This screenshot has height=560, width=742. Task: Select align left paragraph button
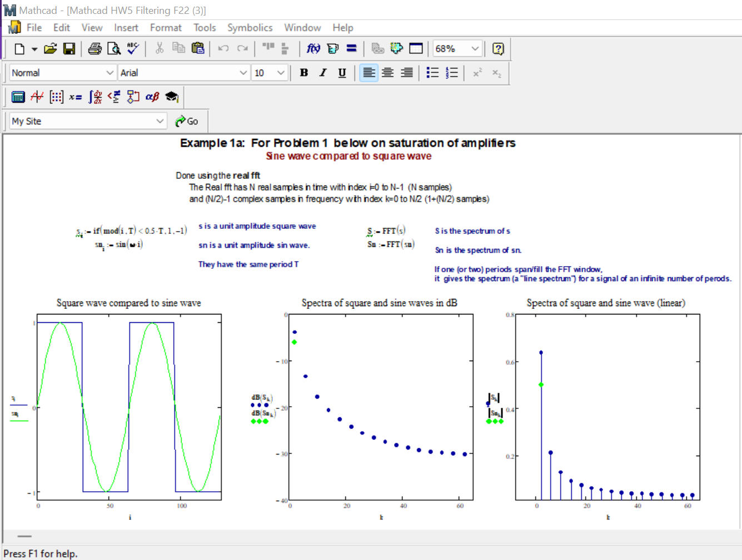(x=368, y=73)
